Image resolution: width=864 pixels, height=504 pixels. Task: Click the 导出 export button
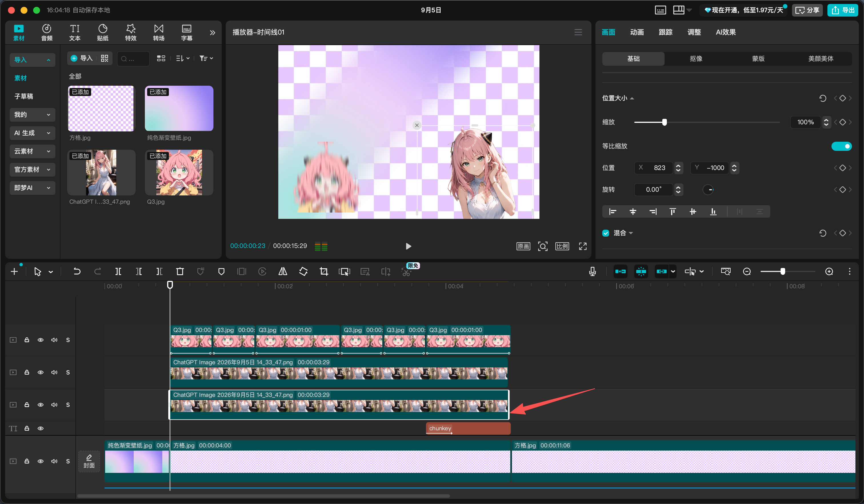click(x=842, y=10)
